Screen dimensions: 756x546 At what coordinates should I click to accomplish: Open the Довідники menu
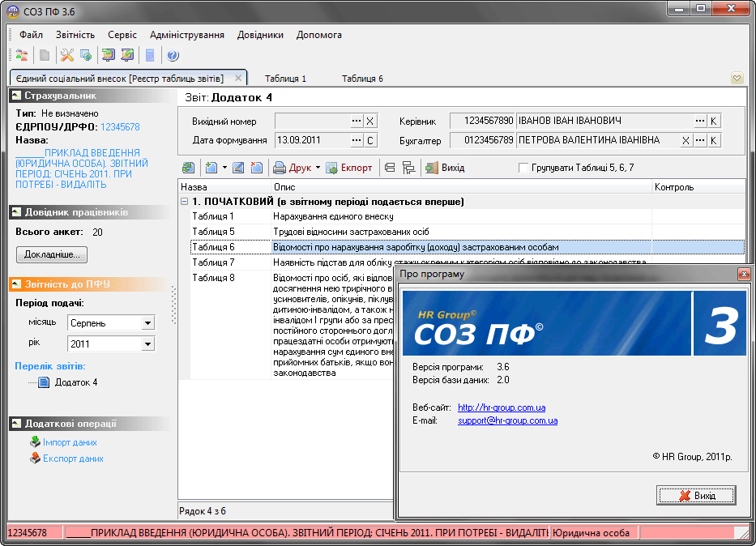260,35
